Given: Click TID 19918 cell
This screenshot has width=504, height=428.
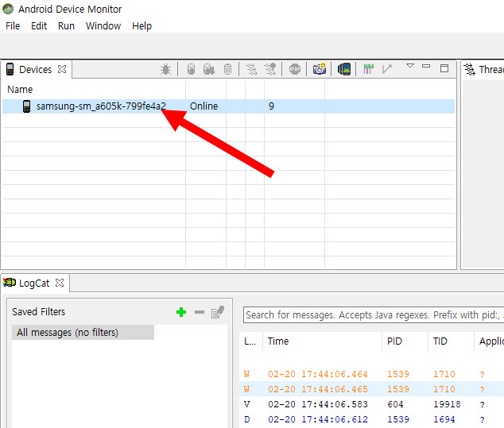Looking at the screenshot, I should [x=447, y=404].
